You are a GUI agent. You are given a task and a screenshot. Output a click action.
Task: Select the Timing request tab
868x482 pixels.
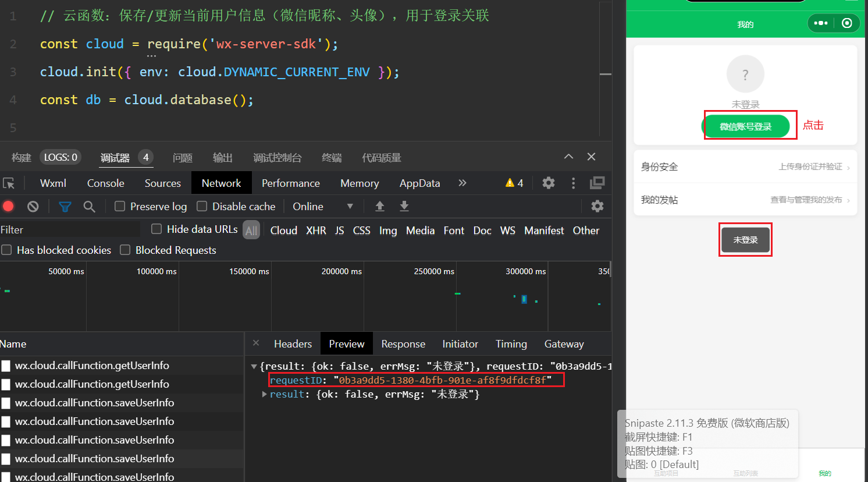(x=511, y=344)
